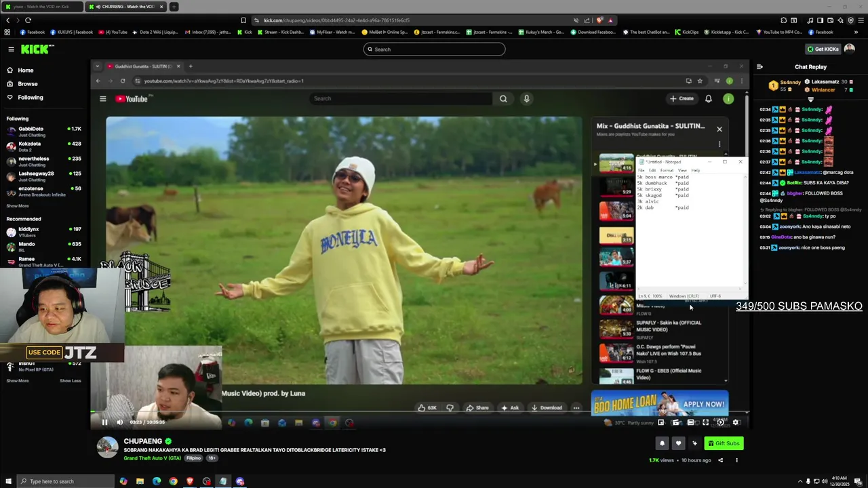Expand Show More under Following list
This screenshot has height=488, width=868.
(x=18, y=206)
